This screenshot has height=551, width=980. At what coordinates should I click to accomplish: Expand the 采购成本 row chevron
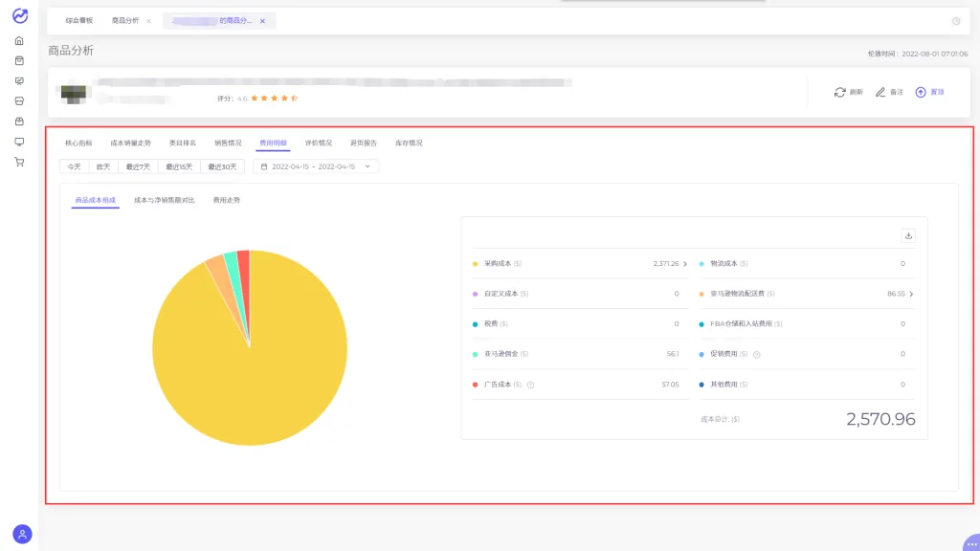pos(685,264)
